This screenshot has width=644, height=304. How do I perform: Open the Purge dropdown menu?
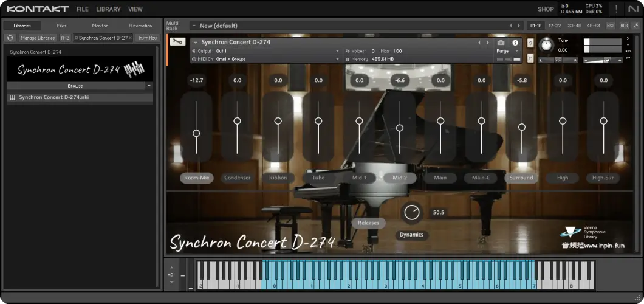[x=509, y=51]
